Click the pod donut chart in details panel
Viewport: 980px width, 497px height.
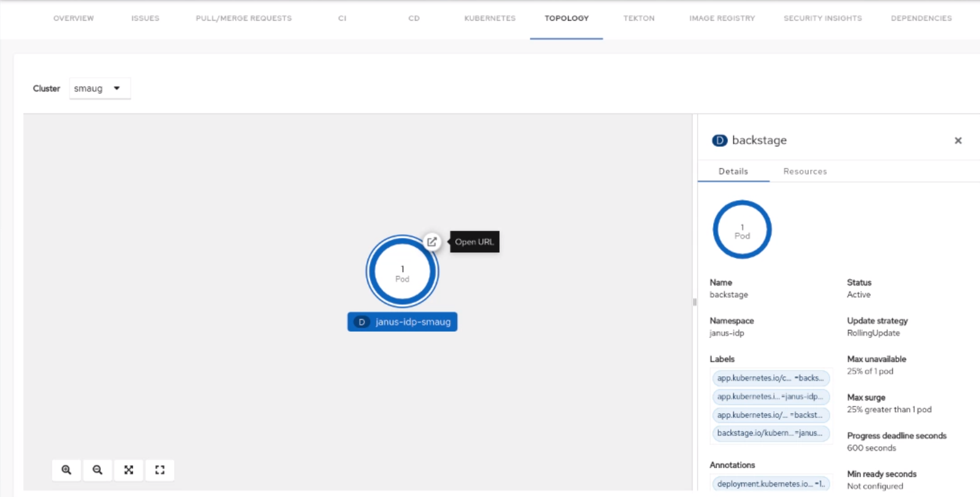coord(742,230)
